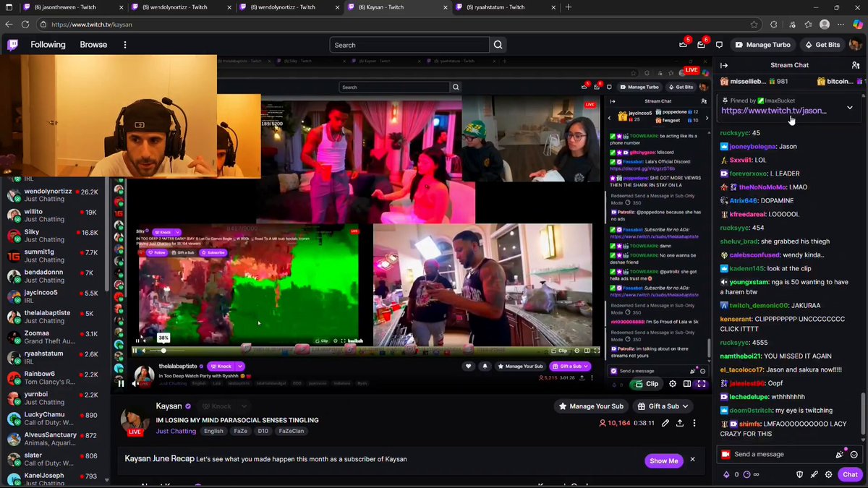Viewport: 868px width, 488px height.
Task: Open Twitch nav more options dots
Action: (x=124, y=45)
